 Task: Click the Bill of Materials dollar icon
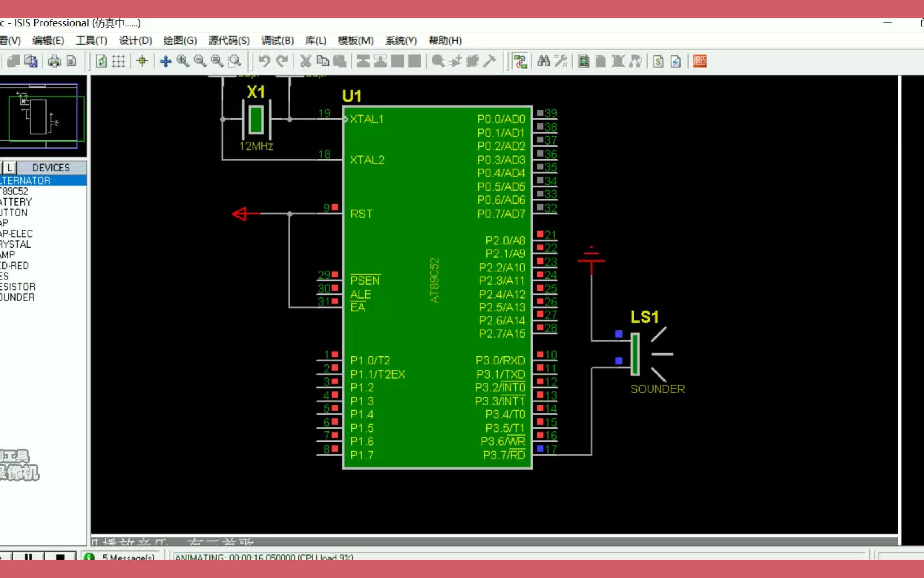tap(658, 61)
